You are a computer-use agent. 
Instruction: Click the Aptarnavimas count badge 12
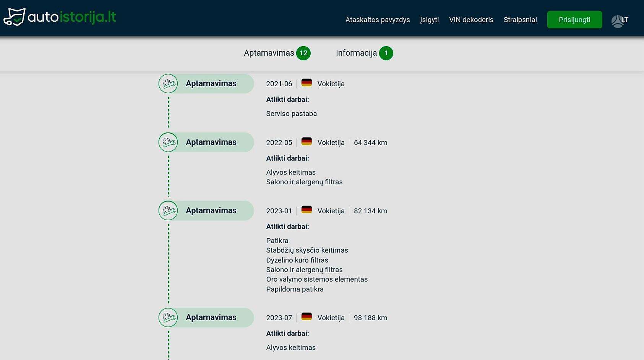click(303, 53)
